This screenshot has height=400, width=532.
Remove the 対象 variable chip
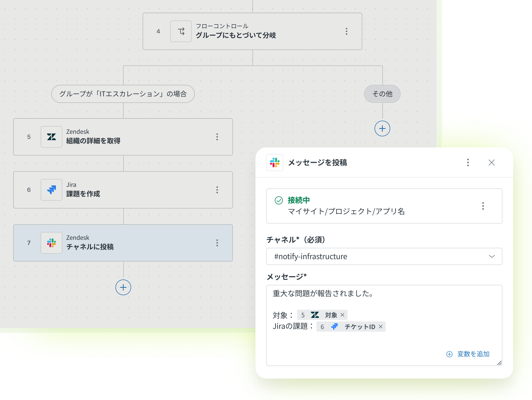click(x=342, y=315)
